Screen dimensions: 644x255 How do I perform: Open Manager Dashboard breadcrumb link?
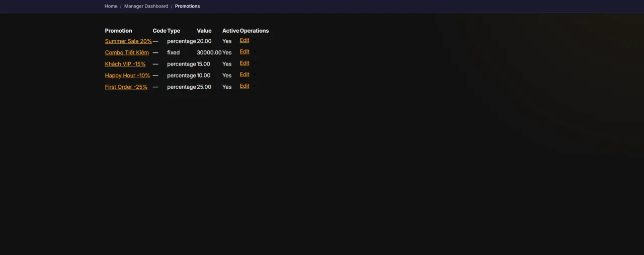coord(146,6)
